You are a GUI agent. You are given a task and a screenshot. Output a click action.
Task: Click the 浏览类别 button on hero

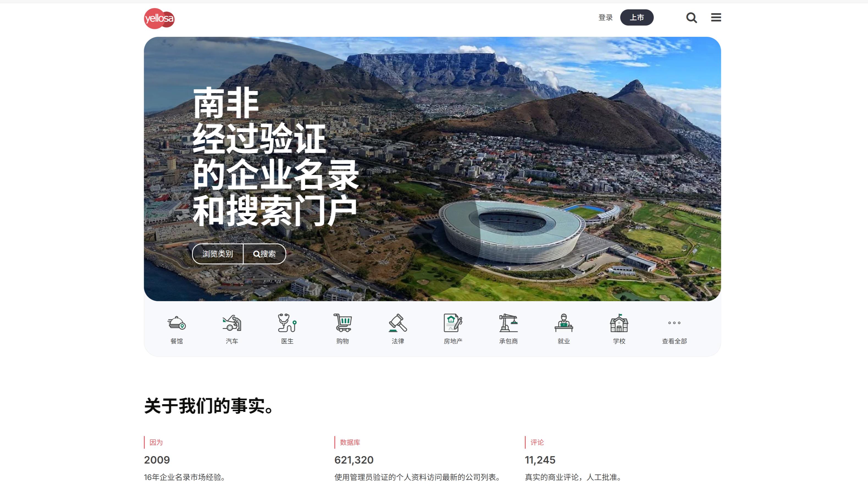click(218, 254)
